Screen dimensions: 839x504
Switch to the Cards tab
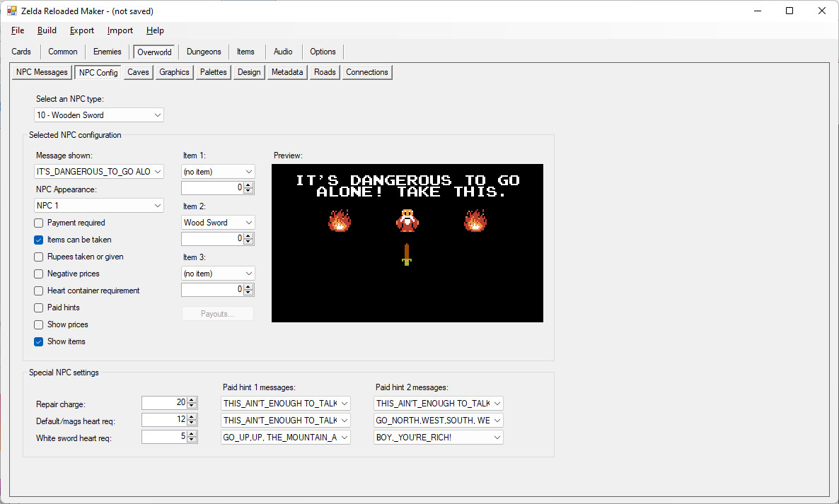tap(21, 52)
